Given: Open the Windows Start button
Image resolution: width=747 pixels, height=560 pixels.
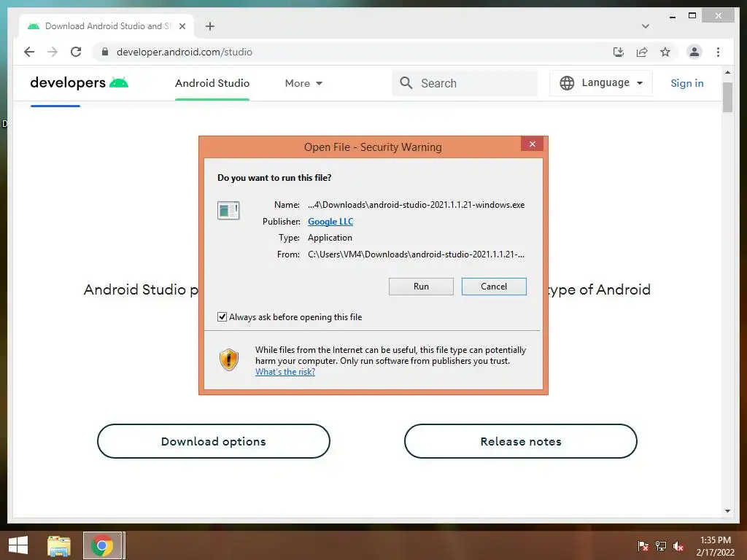Looking at the screenshot, I should coord(18,545).
